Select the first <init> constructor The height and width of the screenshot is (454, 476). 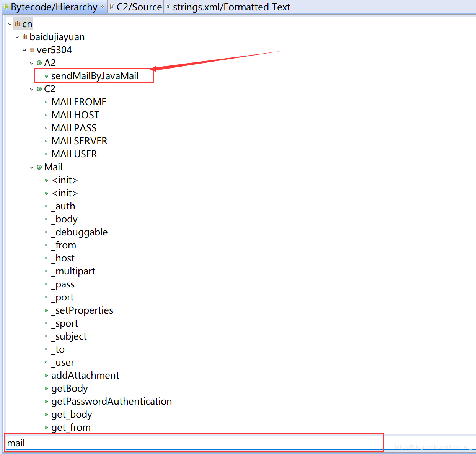(65, 180)
